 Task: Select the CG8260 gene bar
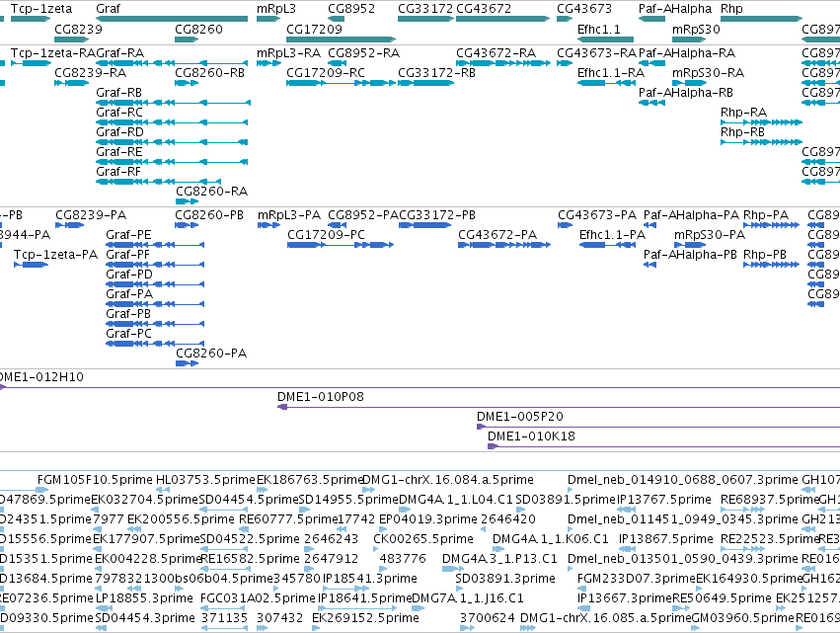tap(187, 40)
